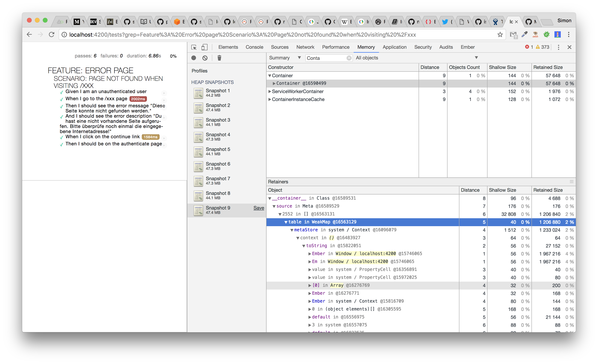Reload the page with the refresh icon
This screenshot has height=364, width=598.
pyautogui.click(x=51, y=35)
